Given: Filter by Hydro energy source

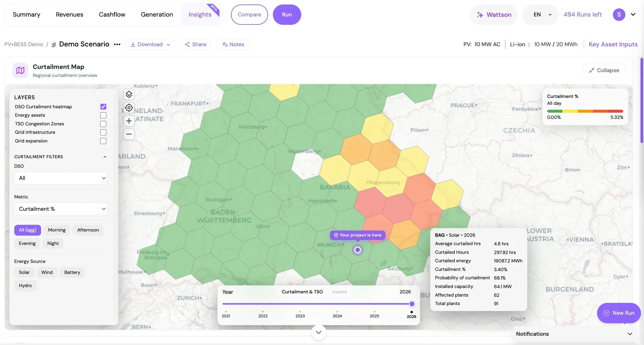Looking at the screenshot, I should [25, 286].
